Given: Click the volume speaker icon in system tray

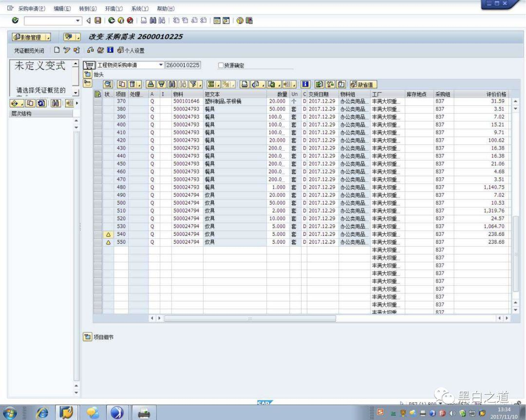Looking at the screenshot, I should (x=452, y=413).
